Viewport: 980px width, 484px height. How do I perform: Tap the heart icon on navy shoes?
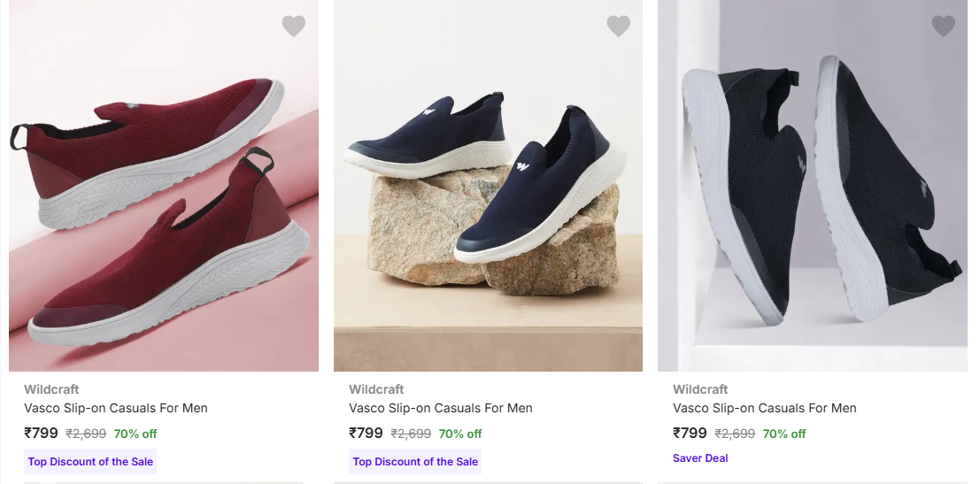[x=618, y=27]
